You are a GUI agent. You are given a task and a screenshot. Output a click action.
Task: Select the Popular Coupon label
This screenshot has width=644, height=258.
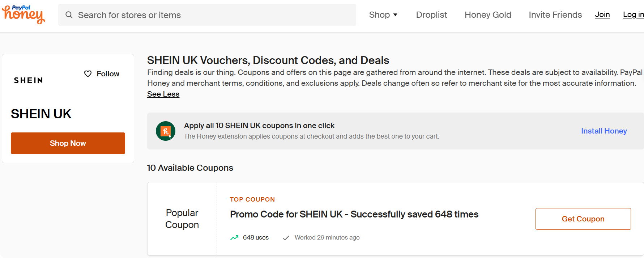pos(182,219)
